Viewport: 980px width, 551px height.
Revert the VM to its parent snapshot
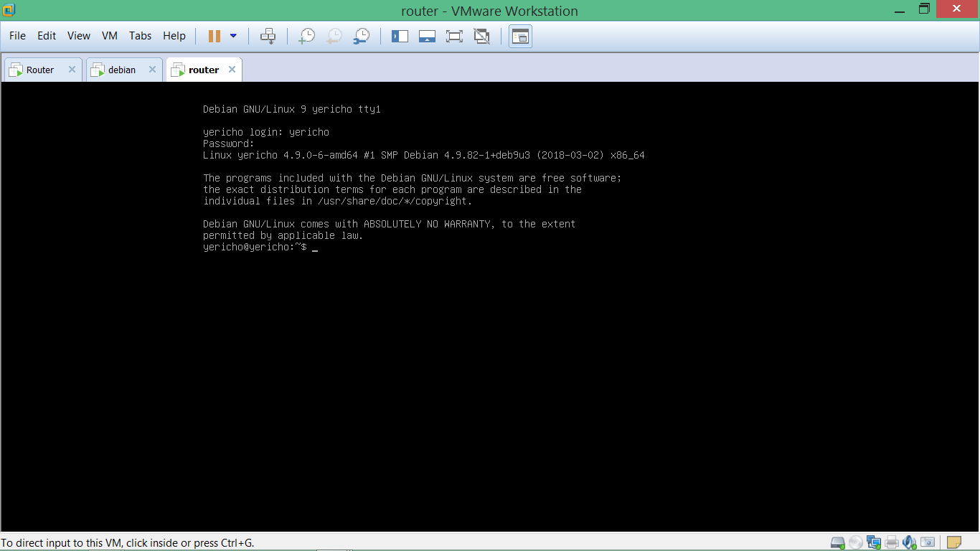coord(334,36)
